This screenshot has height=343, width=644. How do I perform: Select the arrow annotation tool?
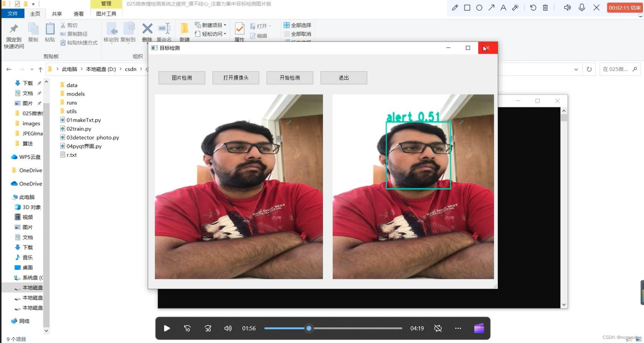coord(491,7)
